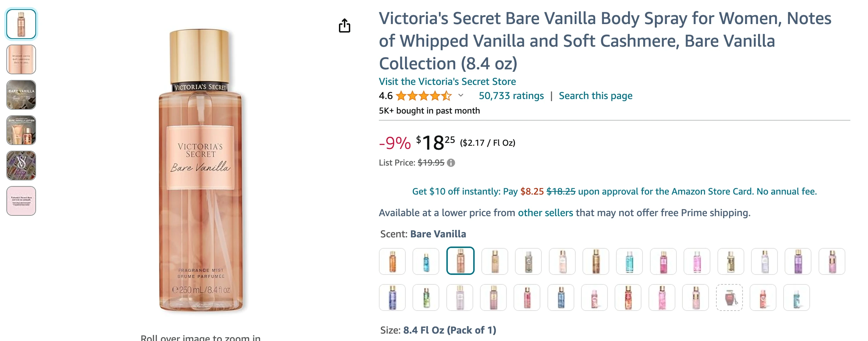
Task: Select the first bottle thumbnail in gallery
Action: 21,24
